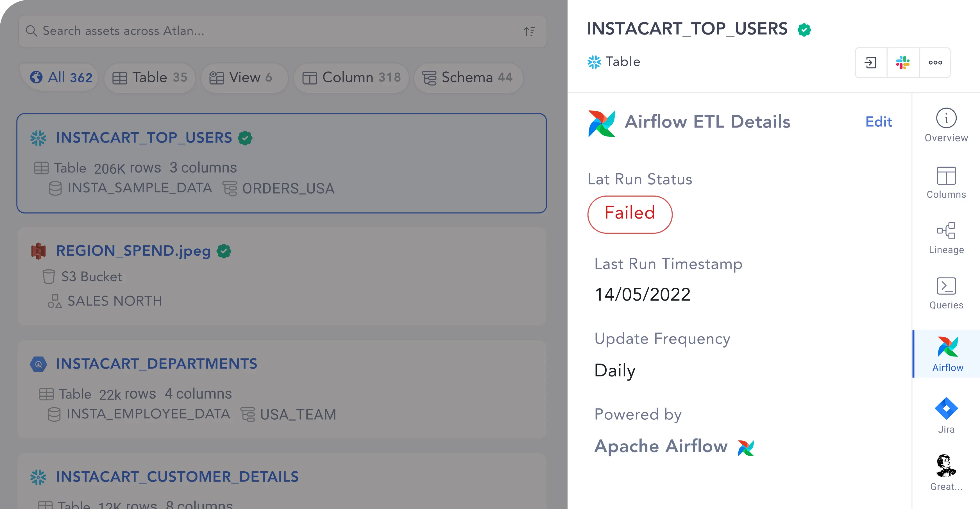Filter assets by View type

pyautogui.click(x=244, y=78)
